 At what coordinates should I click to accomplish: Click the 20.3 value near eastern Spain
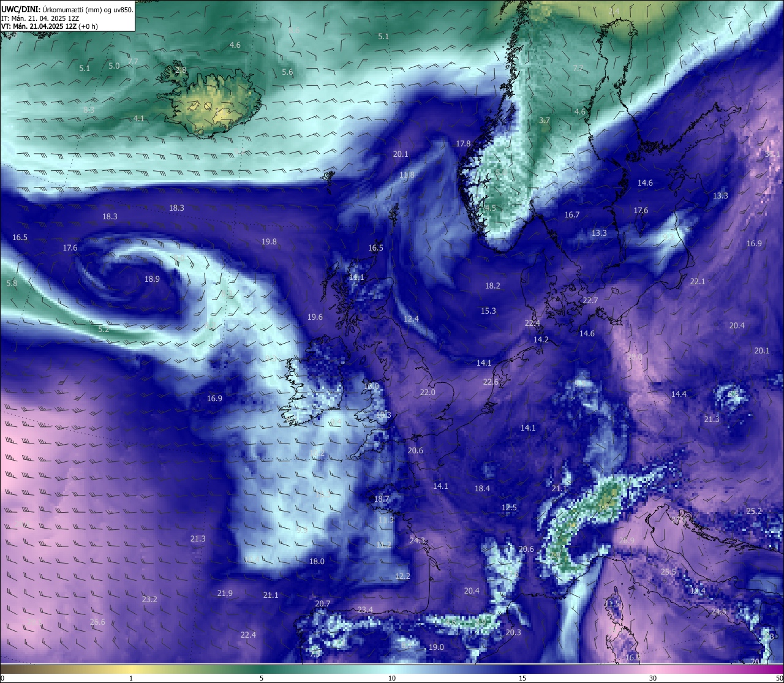[x=513, y=633]
